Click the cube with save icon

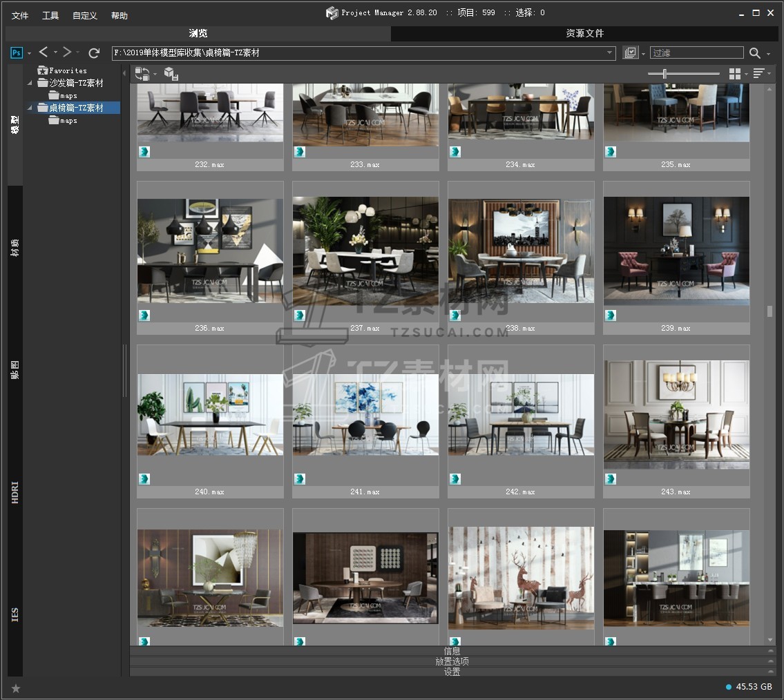tap(171, 73)
